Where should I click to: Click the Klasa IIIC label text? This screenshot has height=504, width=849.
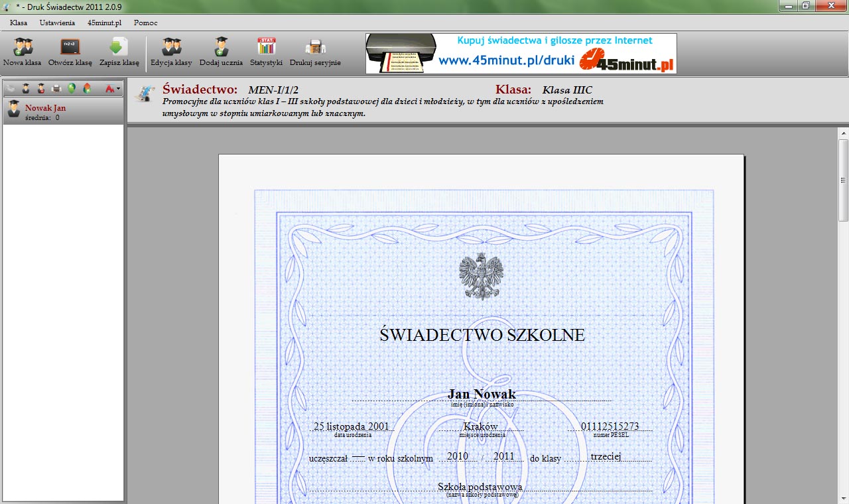pyautogui.click(x=567, y=90)
